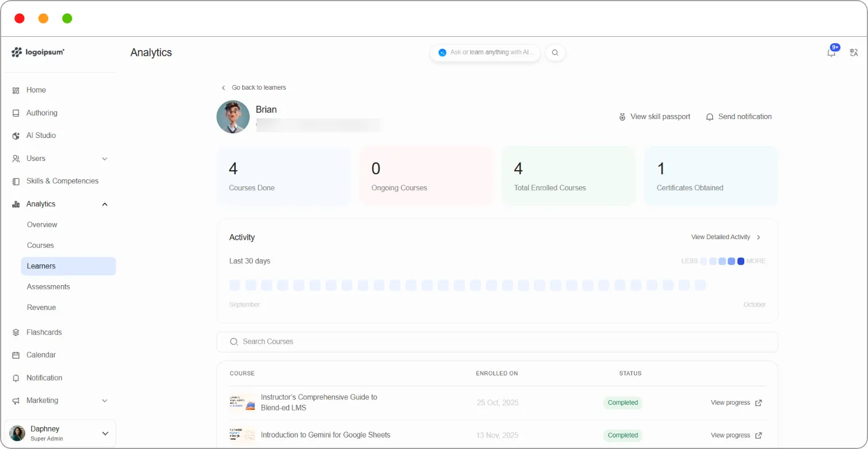Click the Skills & Competencies icon
Screen dimensions: 868x449
point(16,181)
